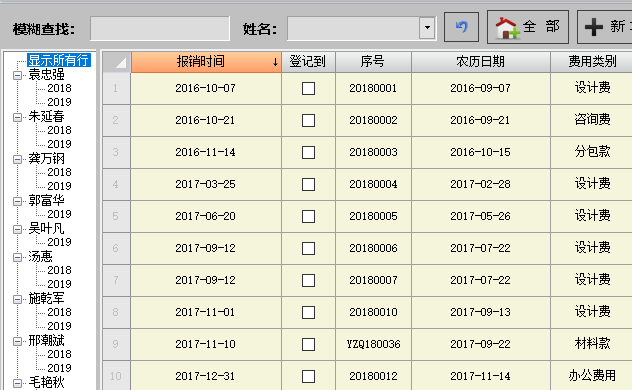Select 2018 under 朱延春
632x390 pixels.
tap(59, 130)
